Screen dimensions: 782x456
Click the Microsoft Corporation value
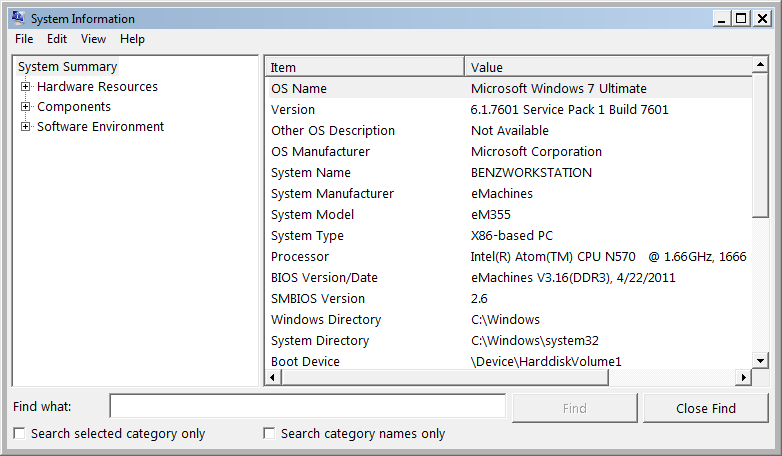[536, 151]
